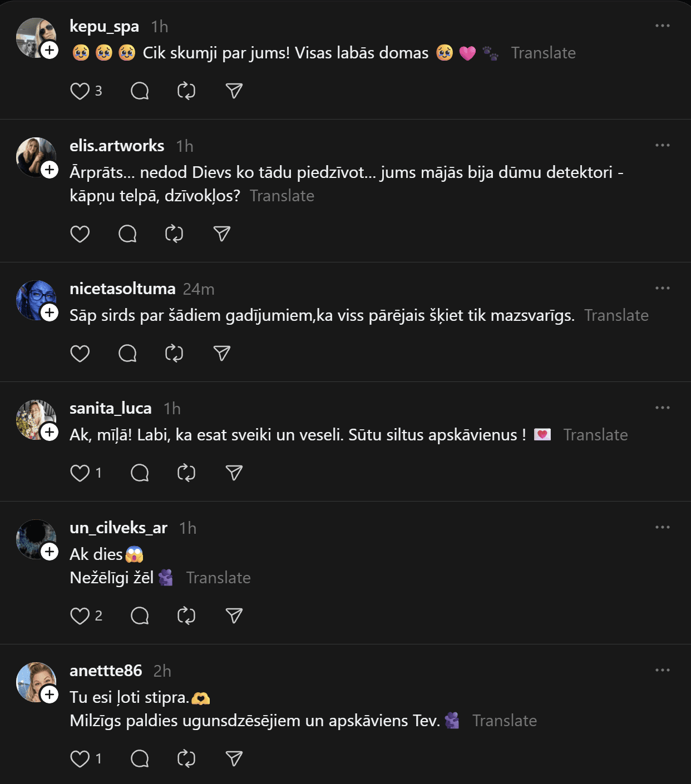Open more options for kepu_spa's comment
This screenshot has height=784, width=691.
tap(662, 26)
